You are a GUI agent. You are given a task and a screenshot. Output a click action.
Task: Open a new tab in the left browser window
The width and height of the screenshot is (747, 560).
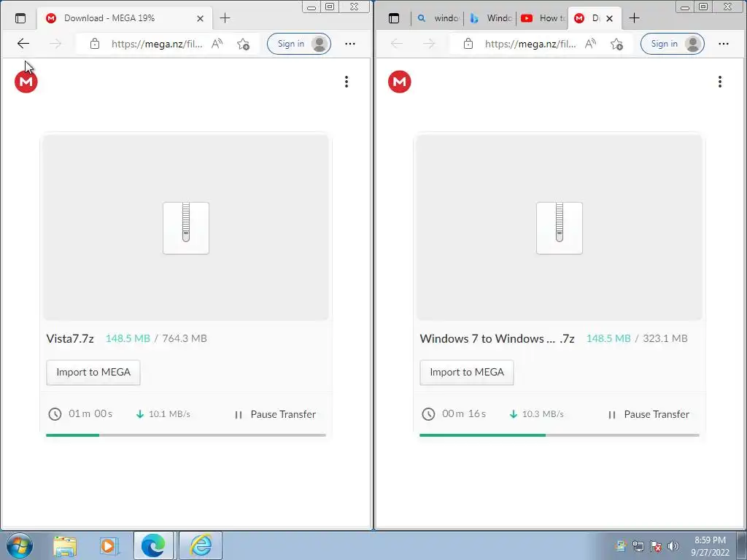225,18
